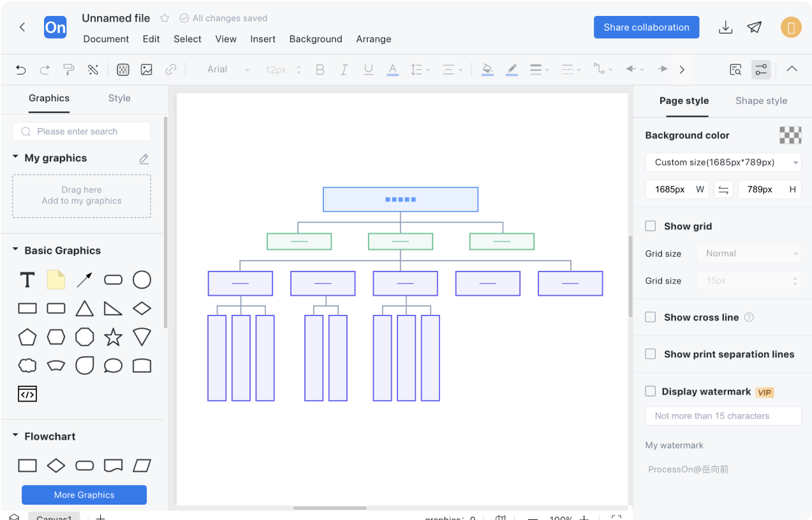
Task: Collapse the Flowchart section
Action: 15,436
